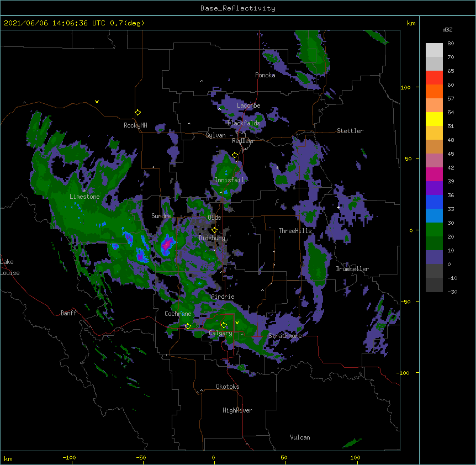Select the Blackfalds label
Image resolution: width=476 pixels, height=465 pixels.
pos(244,123)
